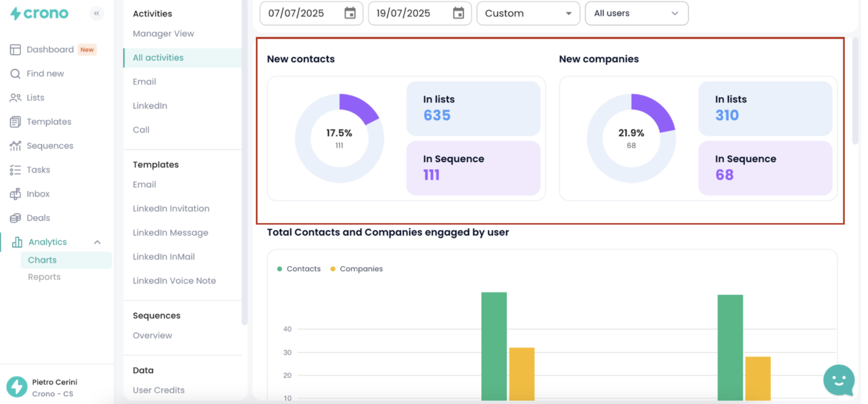868x404 pixels.
Task: Click the New companies In lists 310 card
Action: click(x=765, y=108)
